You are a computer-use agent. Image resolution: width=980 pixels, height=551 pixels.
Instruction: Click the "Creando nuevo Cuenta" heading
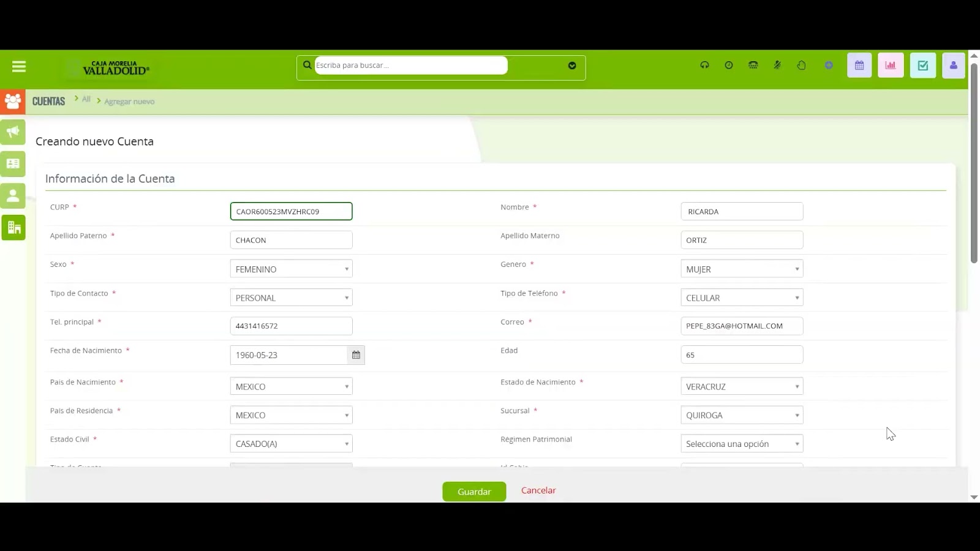94,141
